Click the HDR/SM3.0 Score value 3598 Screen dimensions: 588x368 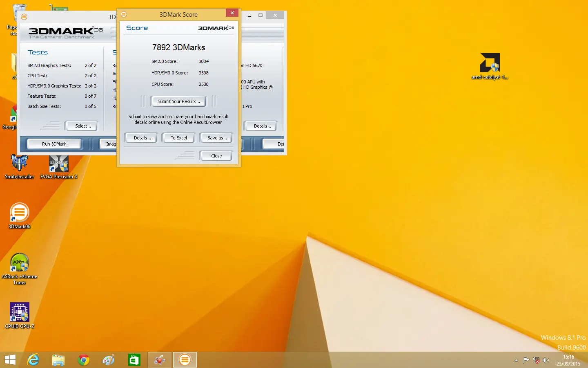(x=203, y=73)
